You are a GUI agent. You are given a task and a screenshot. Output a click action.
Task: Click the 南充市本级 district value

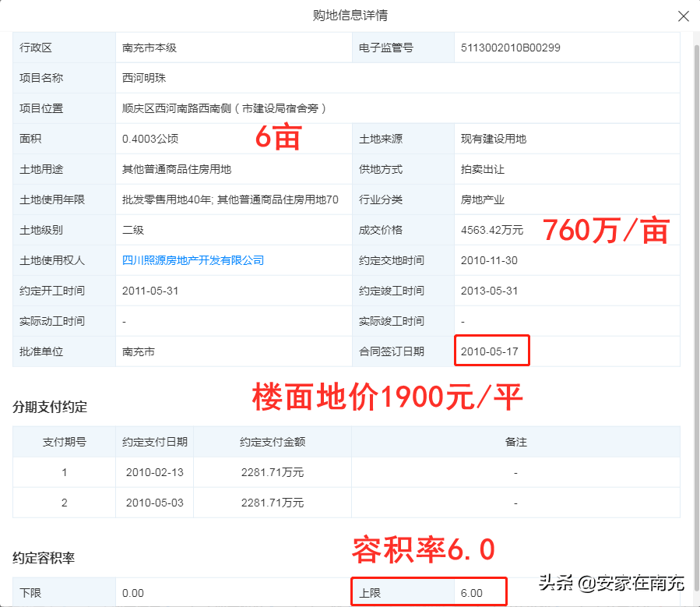(x=149, y=48)
